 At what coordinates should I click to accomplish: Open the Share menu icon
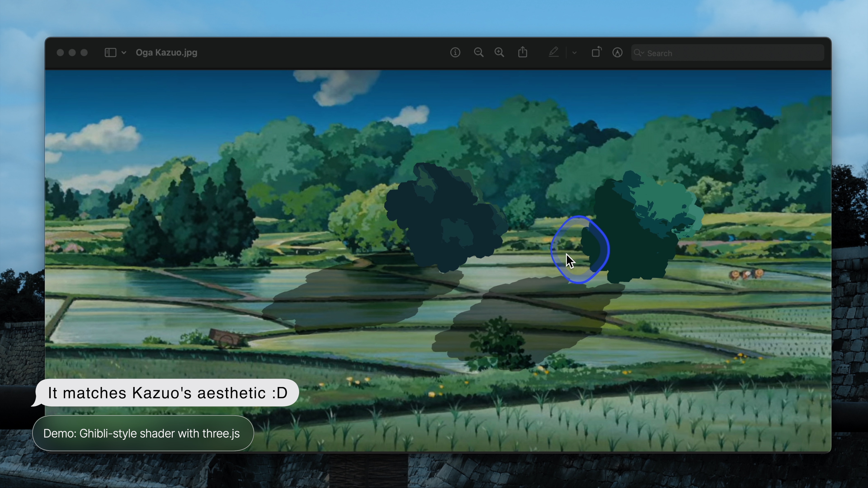click(523, 52)
